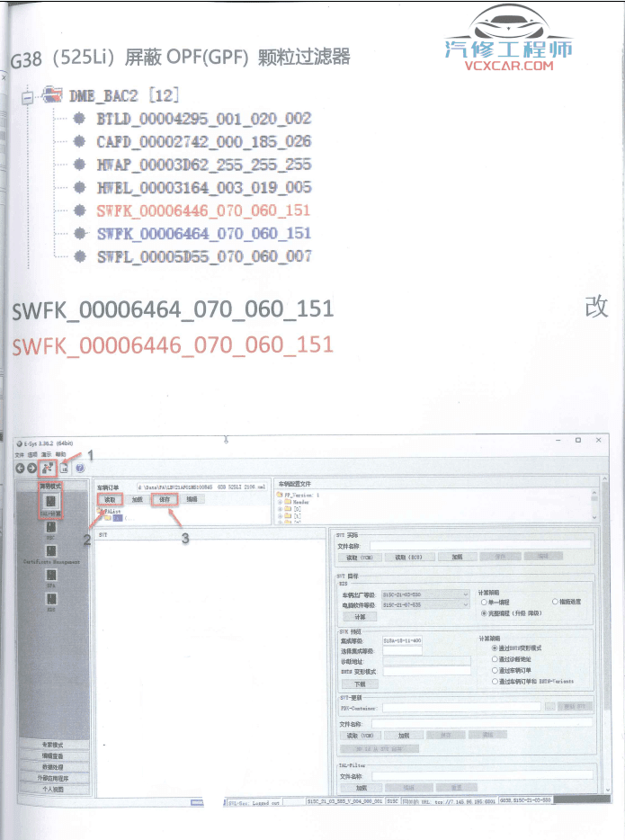Click the 集成等级 input field
The width and height of the screenshot is (625, 840).
402,640
